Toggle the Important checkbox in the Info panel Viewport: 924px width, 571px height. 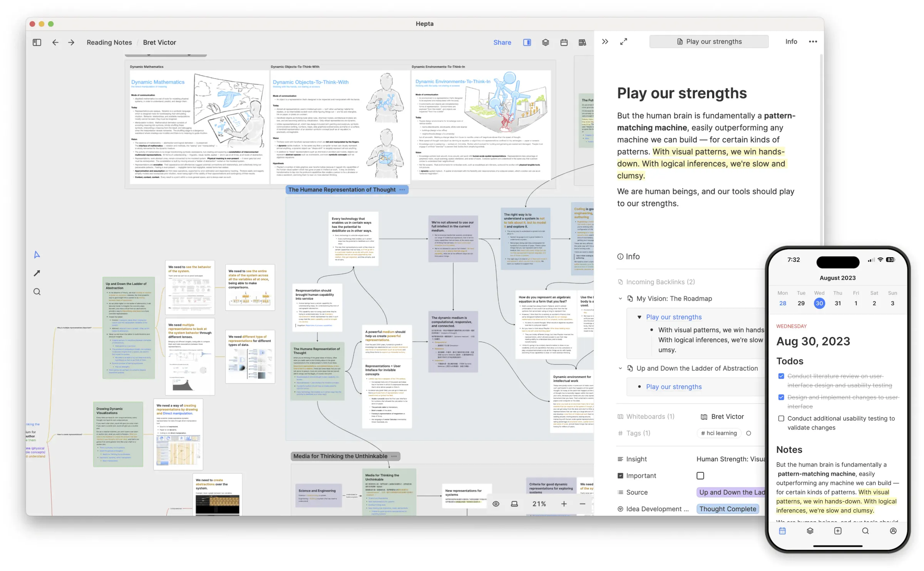pyautogui.click(x=700, y=476)
